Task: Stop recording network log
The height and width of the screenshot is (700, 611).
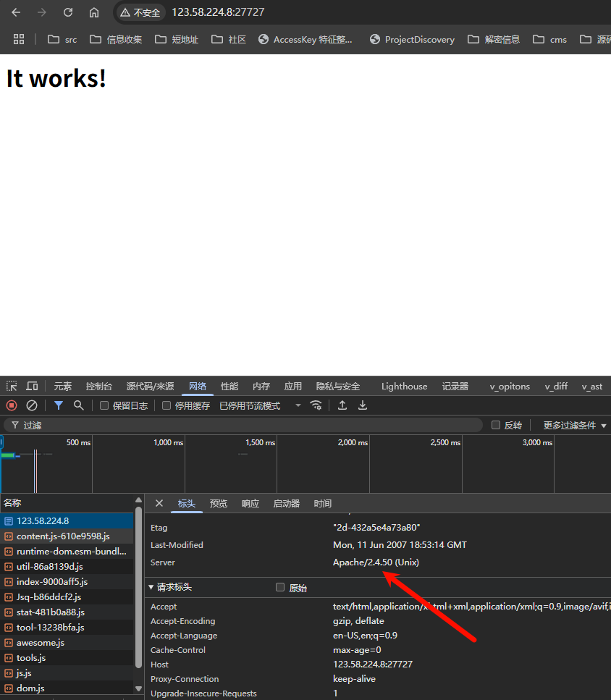Action: coord(12,405)
